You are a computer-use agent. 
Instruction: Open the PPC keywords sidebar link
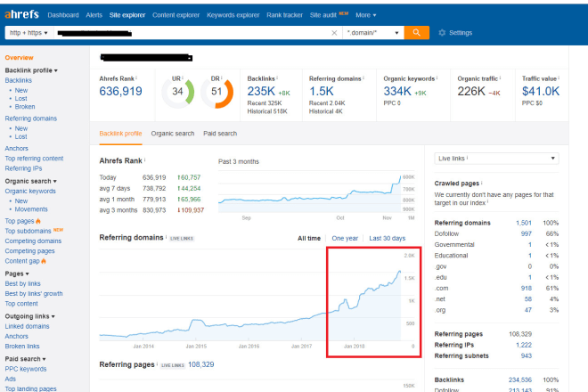click(x=26, y=369)
